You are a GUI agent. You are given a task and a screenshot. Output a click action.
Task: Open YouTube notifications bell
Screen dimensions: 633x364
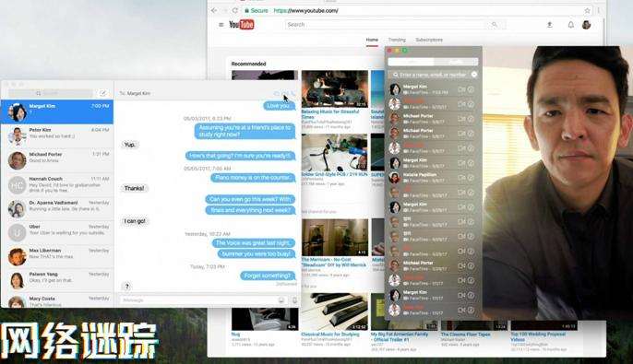571,25
